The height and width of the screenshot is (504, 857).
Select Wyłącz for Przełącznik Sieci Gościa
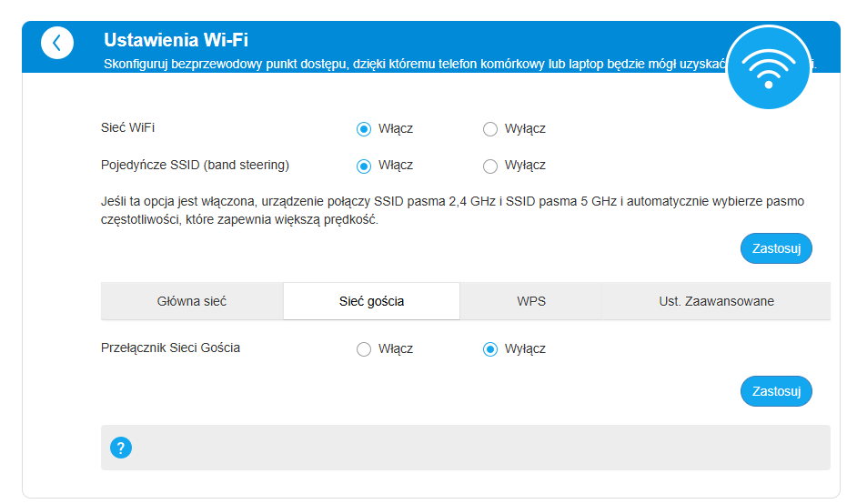(490, 348)
